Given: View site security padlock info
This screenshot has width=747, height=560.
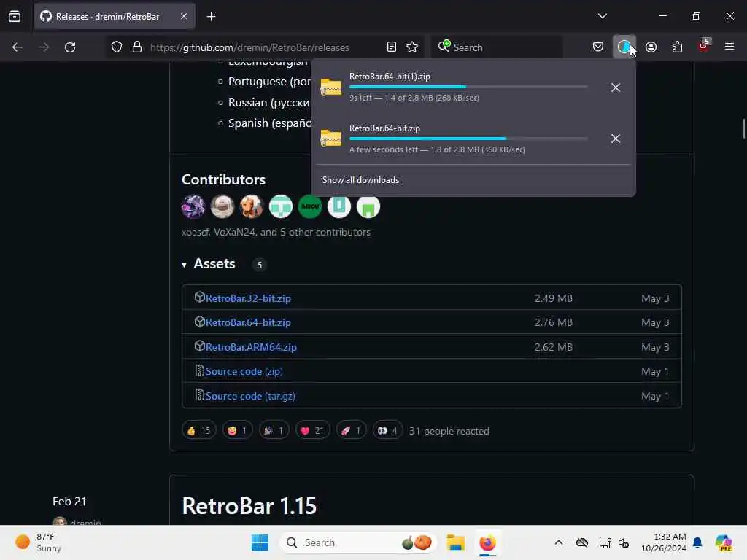Looking at the screenshot, I should pos(137,47).
